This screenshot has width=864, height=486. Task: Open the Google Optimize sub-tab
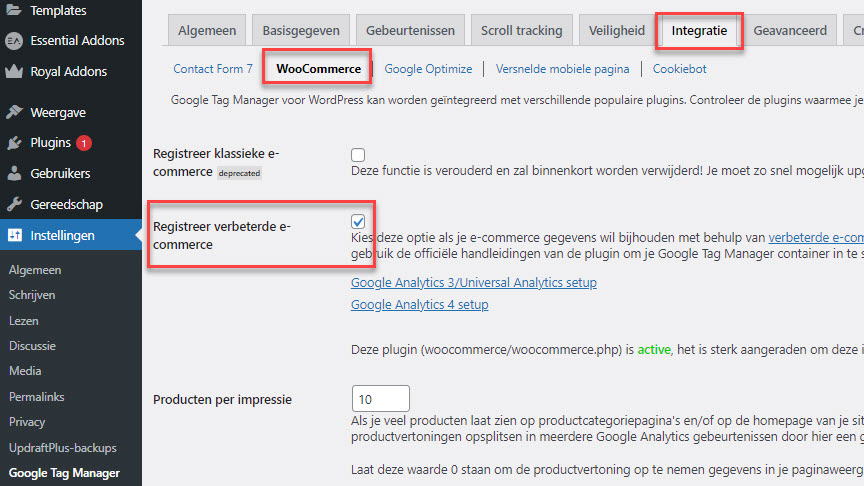click(428, 69)
